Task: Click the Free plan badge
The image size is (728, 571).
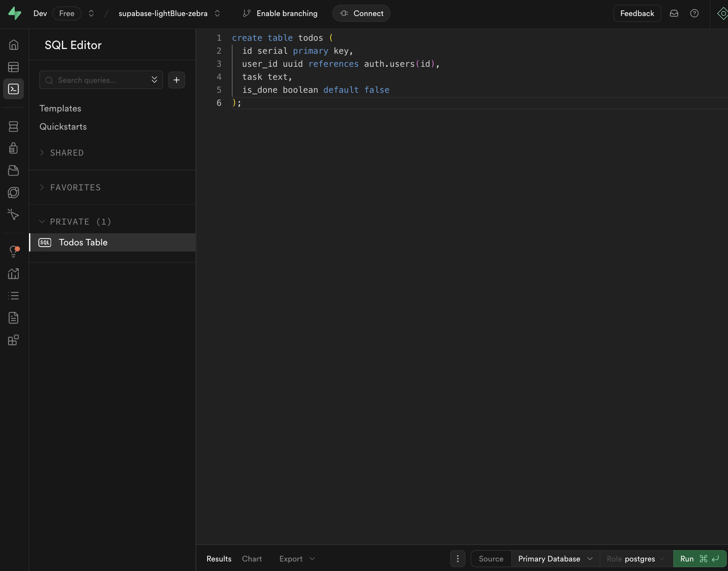Action: pos(67,13)
